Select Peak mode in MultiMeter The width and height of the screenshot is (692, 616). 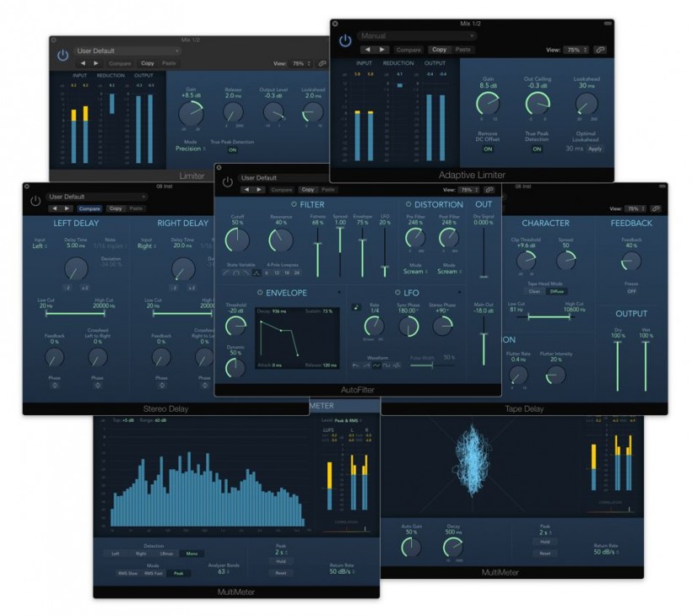[x=178, y=573]
